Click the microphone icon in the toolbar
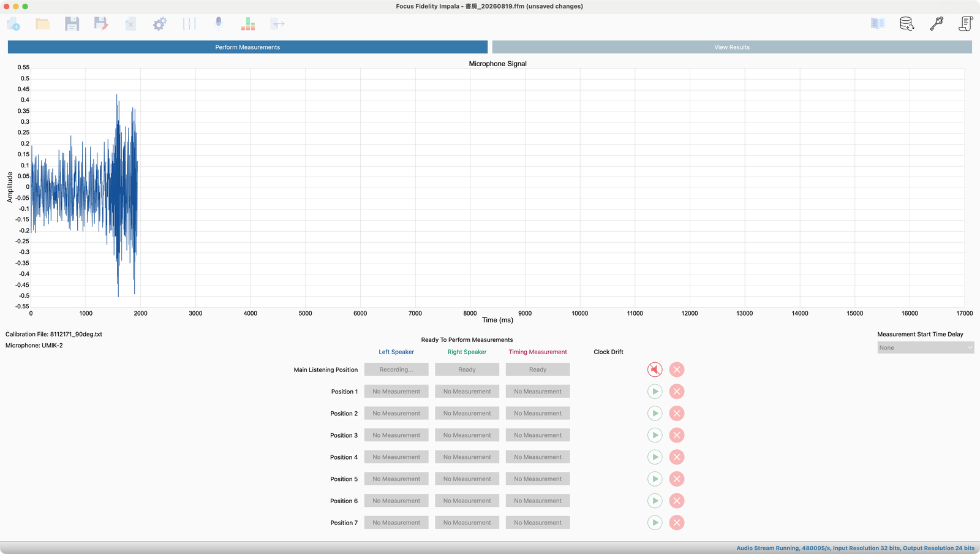980x554 pixels. (219, 24)
